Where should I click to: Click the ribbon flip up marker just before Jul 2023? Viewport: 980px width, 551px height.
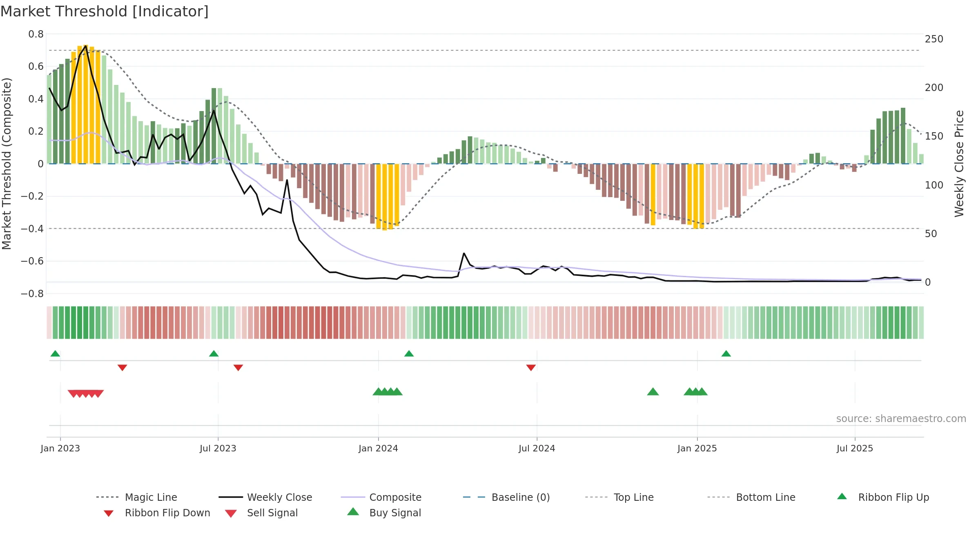[214, 353]
